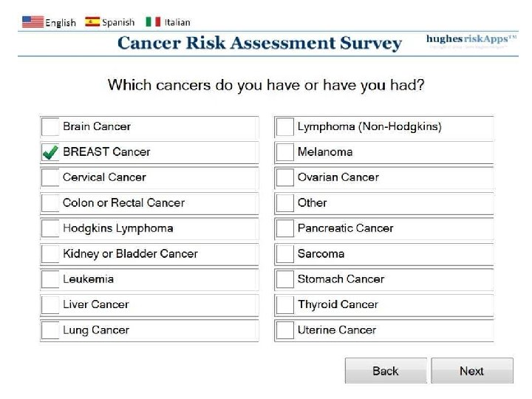Check the Leukemia option
The image size is (532, 399).
click(50, 280)
